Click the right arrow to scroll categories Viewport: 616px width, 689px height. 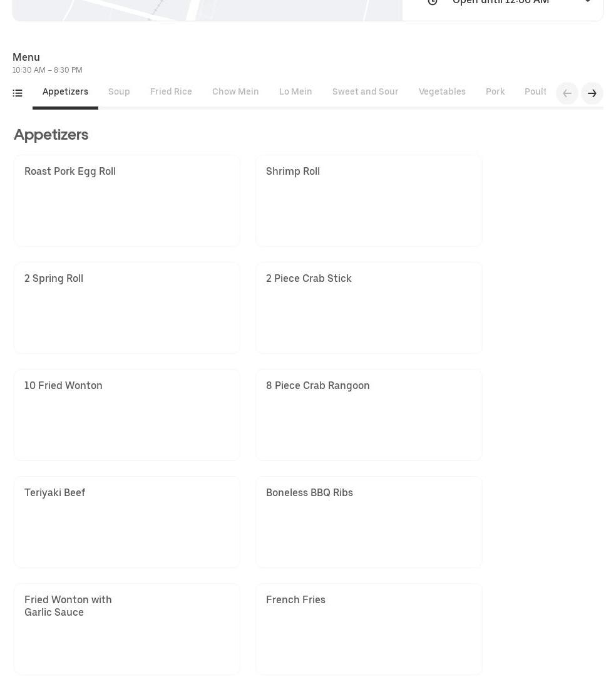[x=592, y=93]
